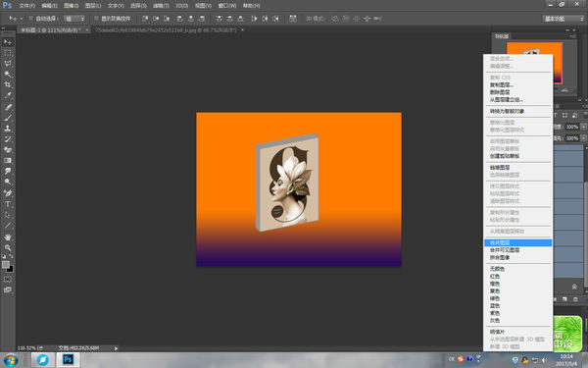Select the Rectangular Marquee tool
This screenshot has height=368, width=588.
click(8, 53)
